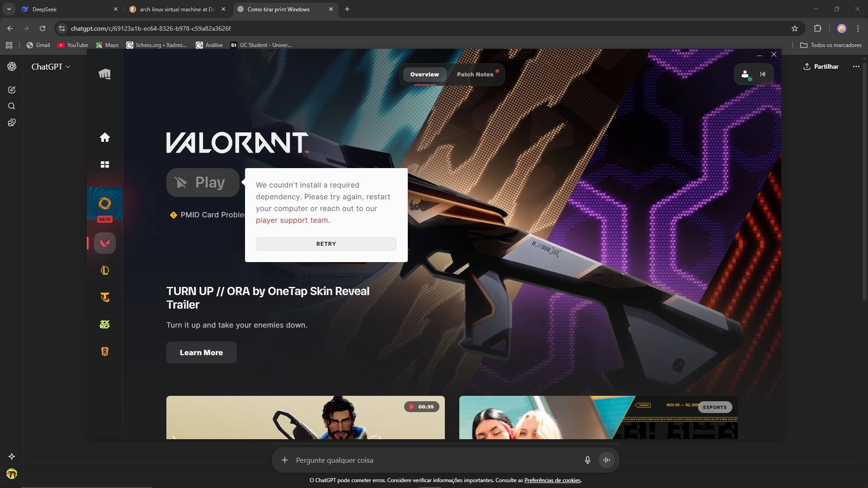Toggle ChatGPT voice mode button
Screen dimensions: 868x488
point(607,460)
